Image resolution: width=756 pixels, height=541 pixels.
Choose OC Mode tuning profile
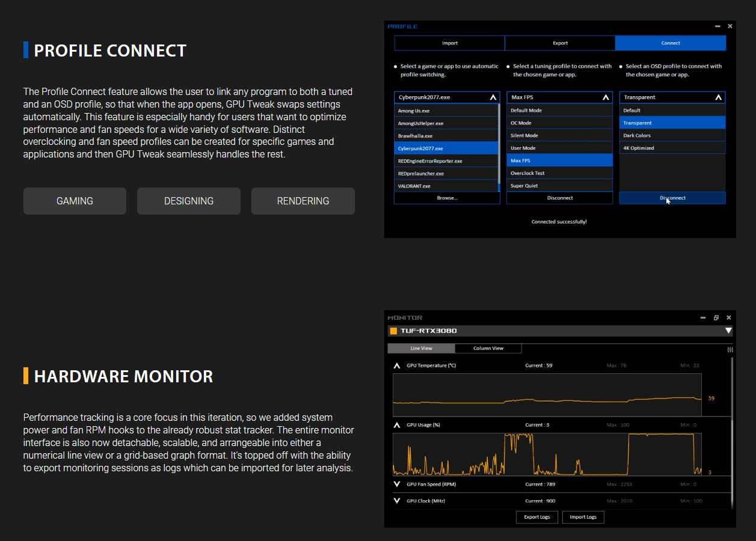click(560, 123)
